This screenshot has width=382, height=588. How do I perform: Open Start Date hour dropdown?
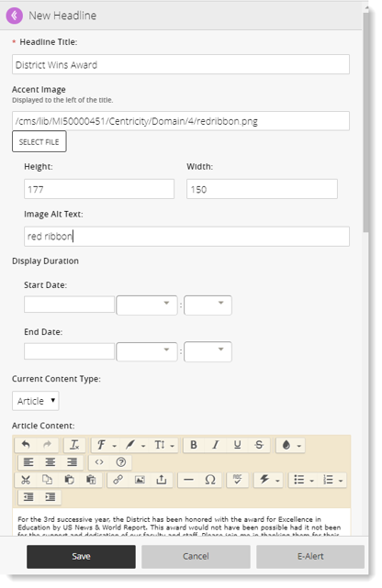[147, 305]
